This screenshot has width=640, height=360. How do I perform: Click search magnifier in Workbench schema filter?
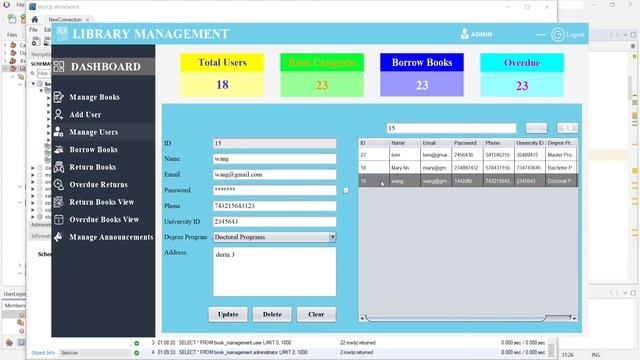point(33,73)
